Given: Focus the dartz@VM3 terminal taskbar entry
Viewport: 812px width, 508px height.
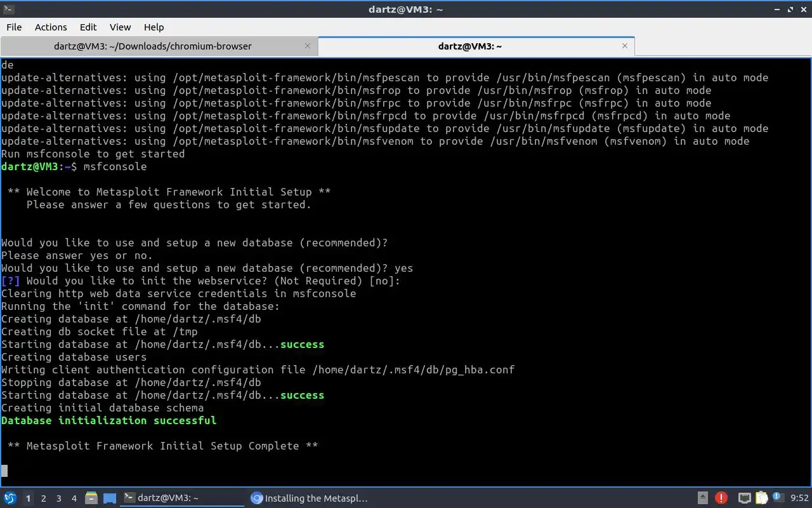Looking at the screenshot, I should click(x=183, y=498).
